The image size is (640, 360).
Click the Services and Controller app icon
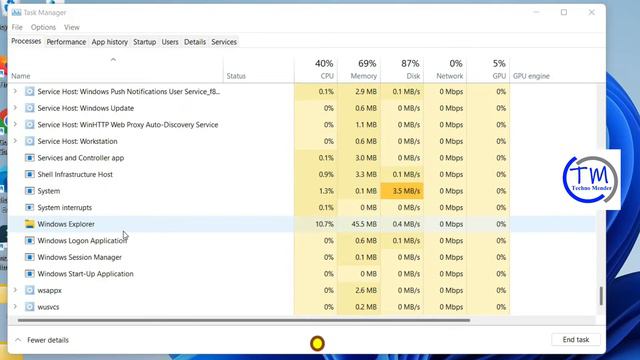click(x=29, y=158)
